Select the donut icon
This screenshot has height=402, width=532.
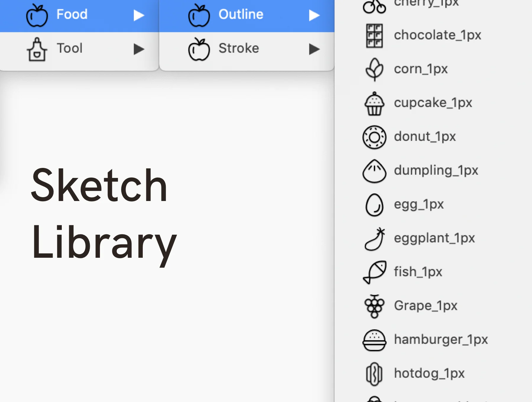click(374, 137)
